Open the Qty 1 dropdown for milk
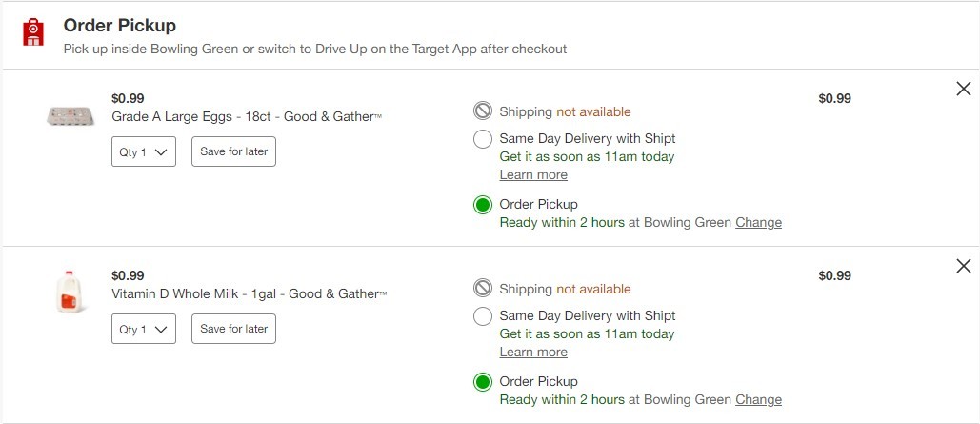 tap(144, 329)
